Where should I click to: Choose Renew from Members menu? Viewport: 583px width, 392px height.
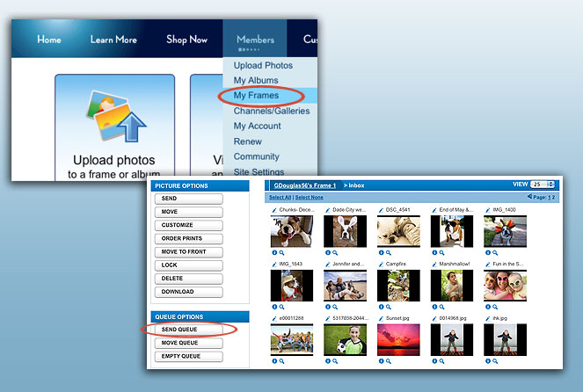pyautogui.click(x=248, y=142)
